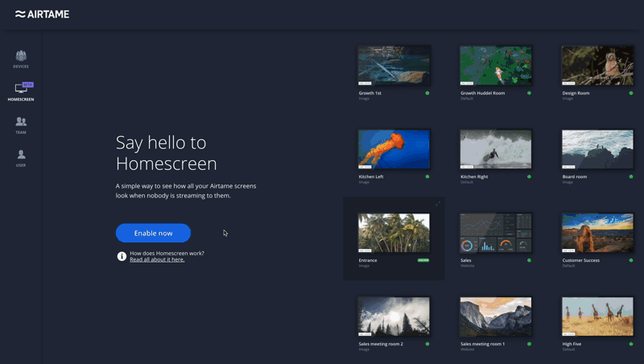Choose the Kitchen Left jellyfish thumbnail

tap(394, 149)
